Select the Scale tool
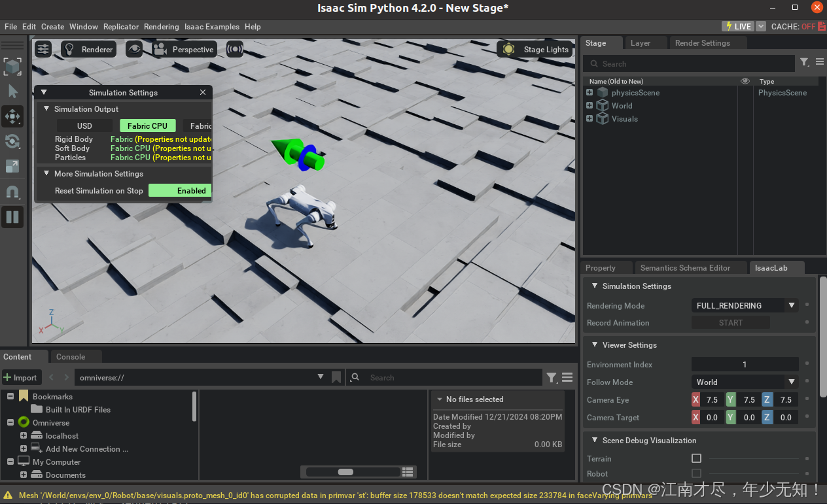The height and width of the screenshot is (504, 827). point(12,167)
